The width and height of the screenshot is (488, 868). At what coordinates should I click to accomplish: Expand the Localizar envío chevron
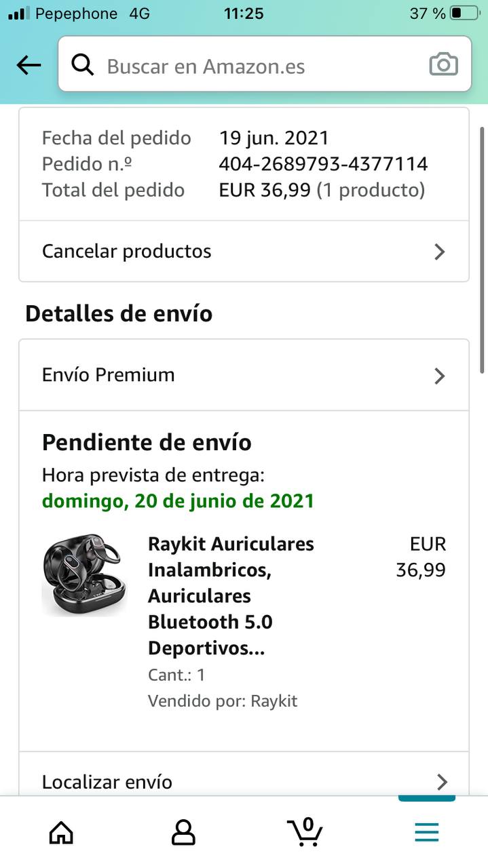pos(442,782)
